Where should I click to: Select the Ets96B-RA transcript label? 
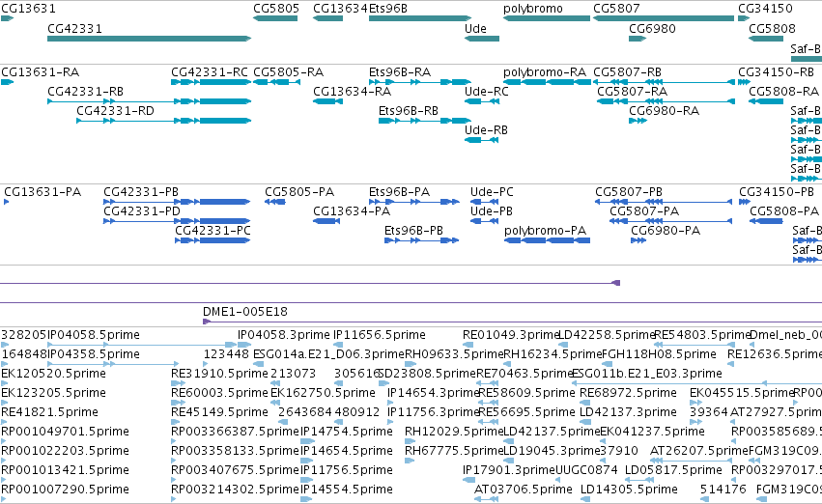(x=400, y=72)
